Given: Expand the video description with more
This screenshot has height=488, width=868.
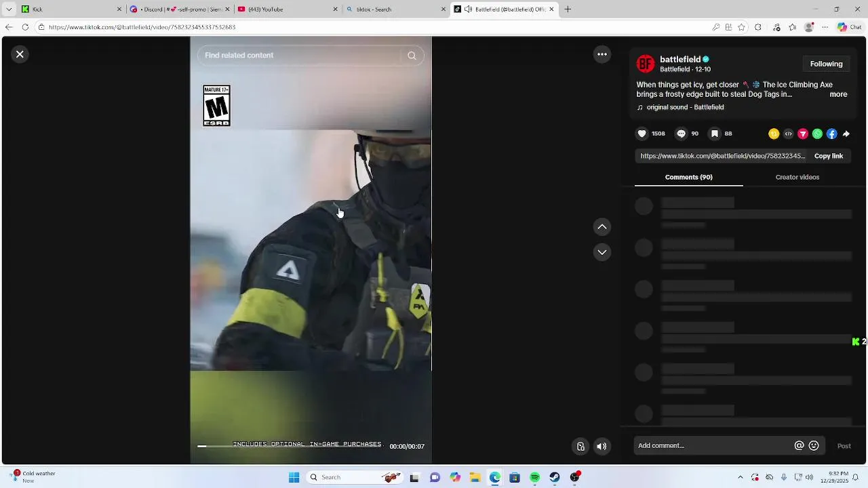Looking at the screenshot, I should pyautogui.click(x=838, y=94).
